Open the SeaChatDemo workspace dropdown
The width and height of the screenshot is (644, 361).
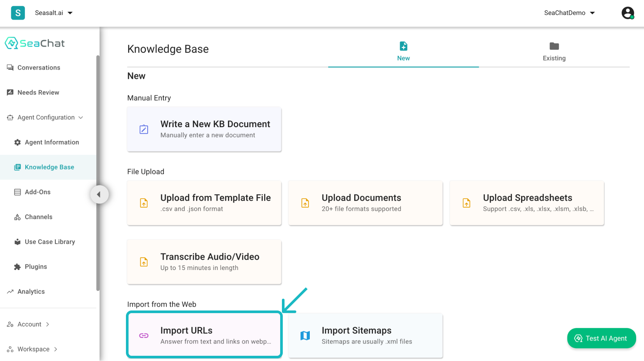[569, 13]
